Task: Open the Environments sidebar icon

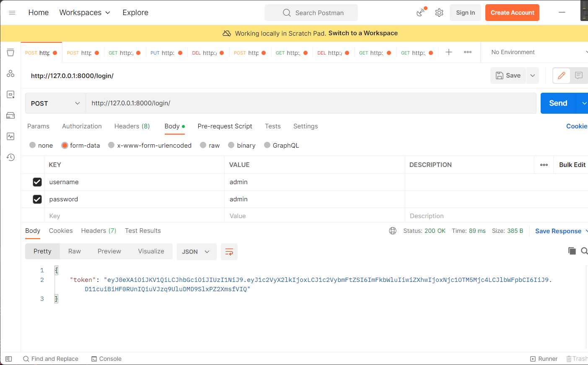Action: [x=10, y=94]
